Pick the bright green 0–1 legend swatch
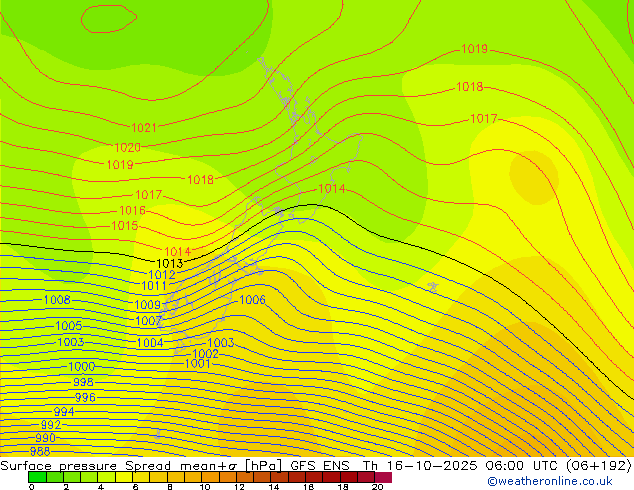 tap(37, 477)
